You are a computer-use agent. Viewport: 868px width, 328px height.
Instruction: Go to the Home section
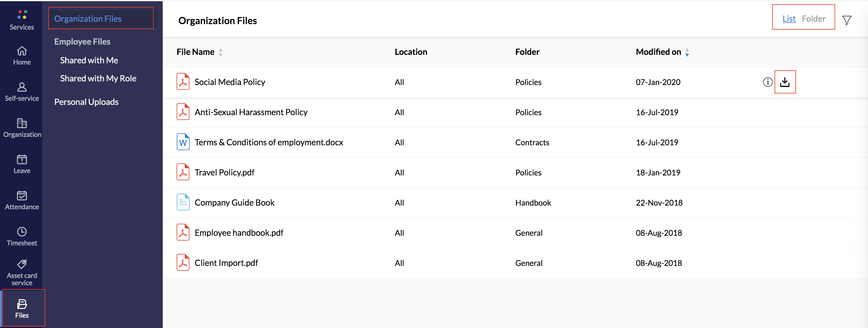22,56
